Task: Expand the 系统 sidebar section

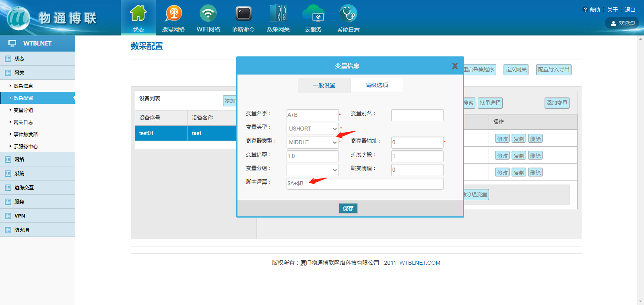Action: coord(37,173)
